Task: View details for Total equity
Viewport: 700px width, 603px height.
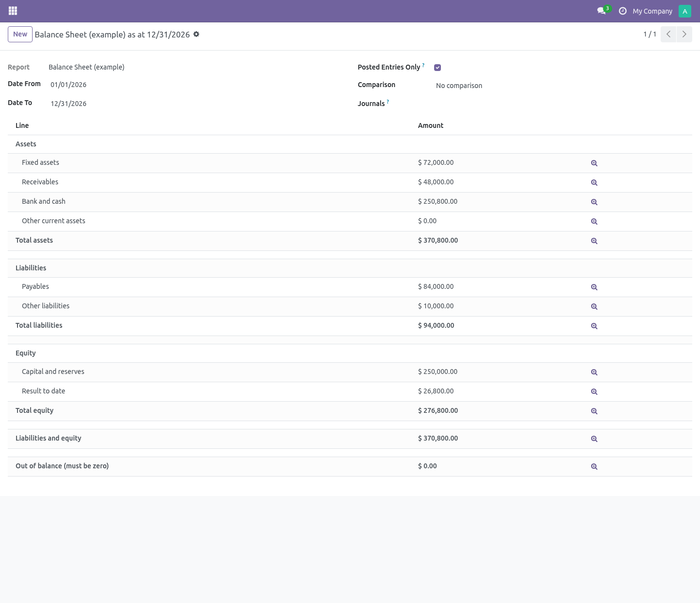Action: pos(594,411)
